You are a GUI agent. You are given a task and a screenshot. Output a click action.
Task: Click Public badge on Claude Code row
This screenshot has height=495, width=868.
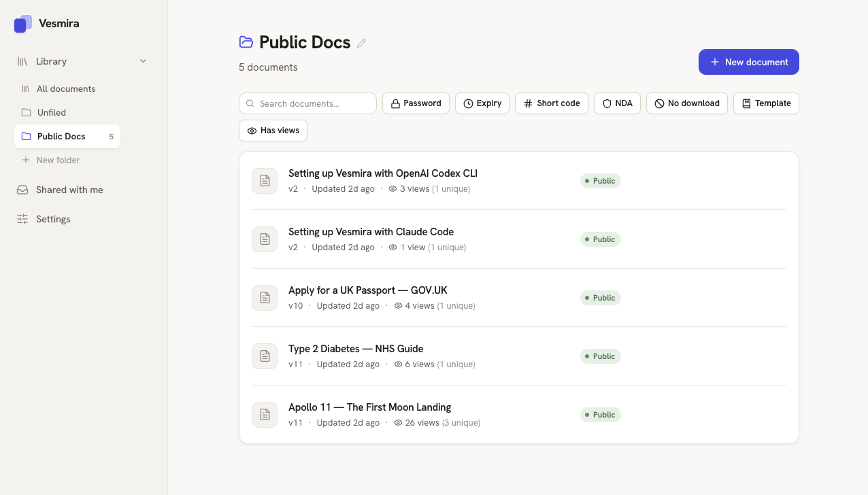click(601, 239)
